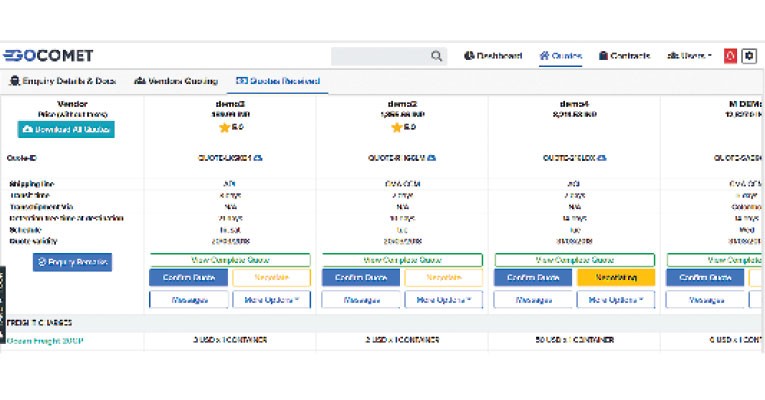Screen dimensions: 765x400
Task: Click the Quote validity row label
Action: tap(33, 241)
